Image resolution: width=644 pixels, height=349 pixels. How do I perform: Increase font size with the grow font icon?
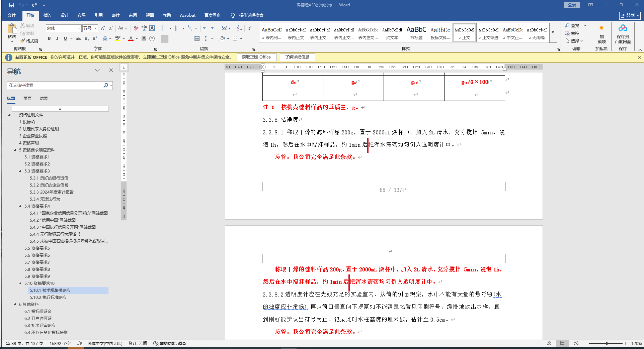click(103, 28)
